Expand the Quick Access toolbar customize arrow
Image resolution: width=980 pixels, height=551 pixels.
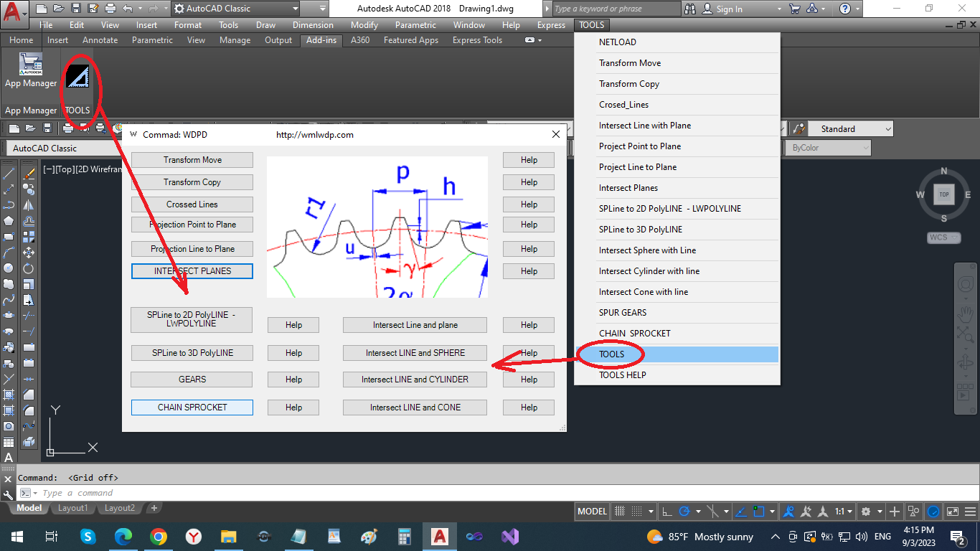click(321, 9)
